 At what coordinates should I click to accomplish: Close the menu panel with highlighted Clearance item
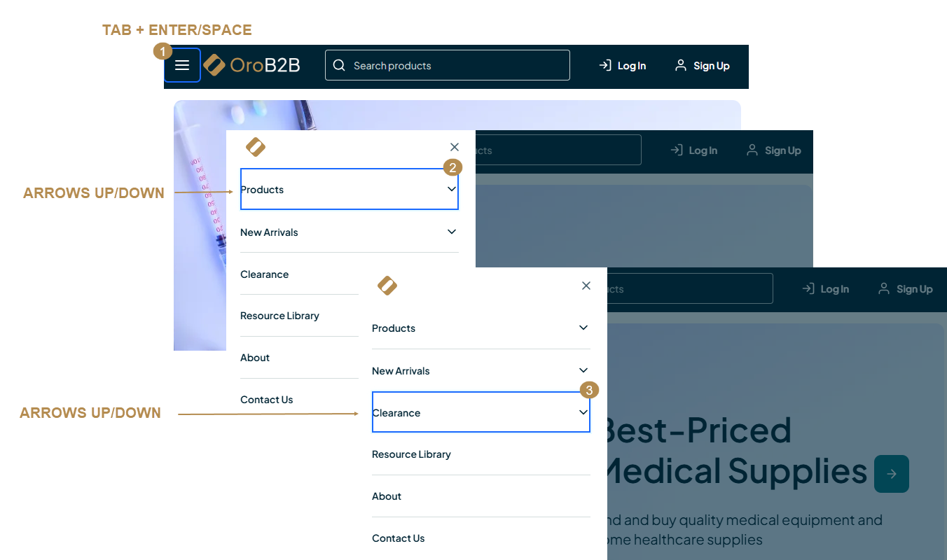[x=586, y=286]
